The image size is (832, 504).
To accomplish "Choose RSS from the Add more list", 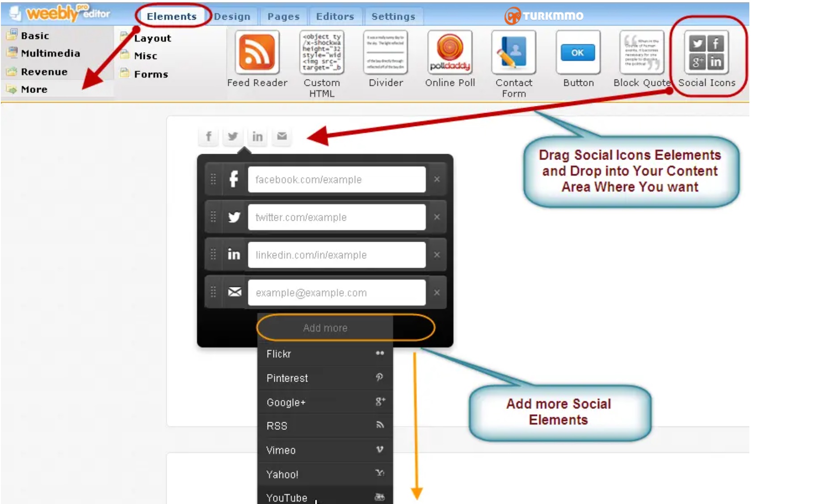I will [325, 426].
